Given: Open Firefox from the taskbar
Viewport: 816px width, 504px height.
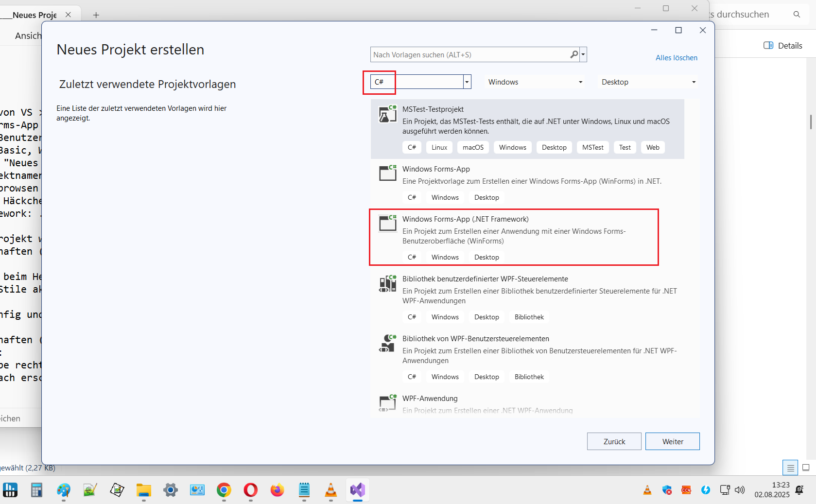Looking at the screenshot, I should (x=277, y=490).
